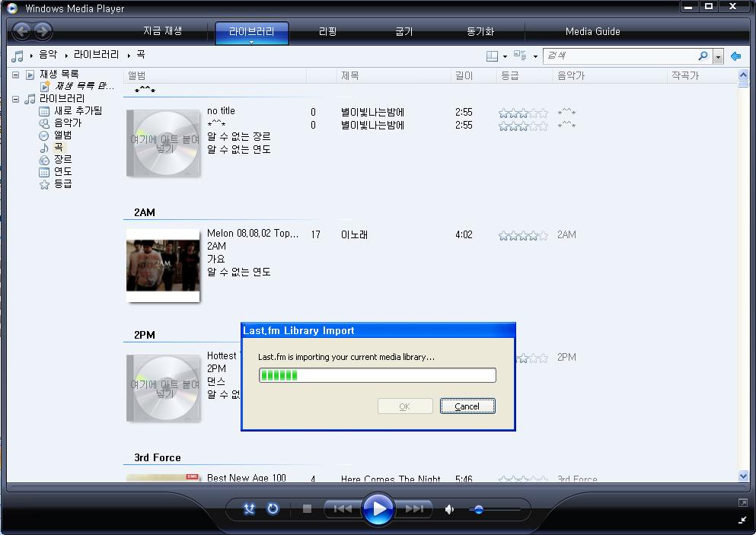This screenshot has width=756, height=535.
Task: Click the music note icon in the address bar
Action: coord(18,56)
